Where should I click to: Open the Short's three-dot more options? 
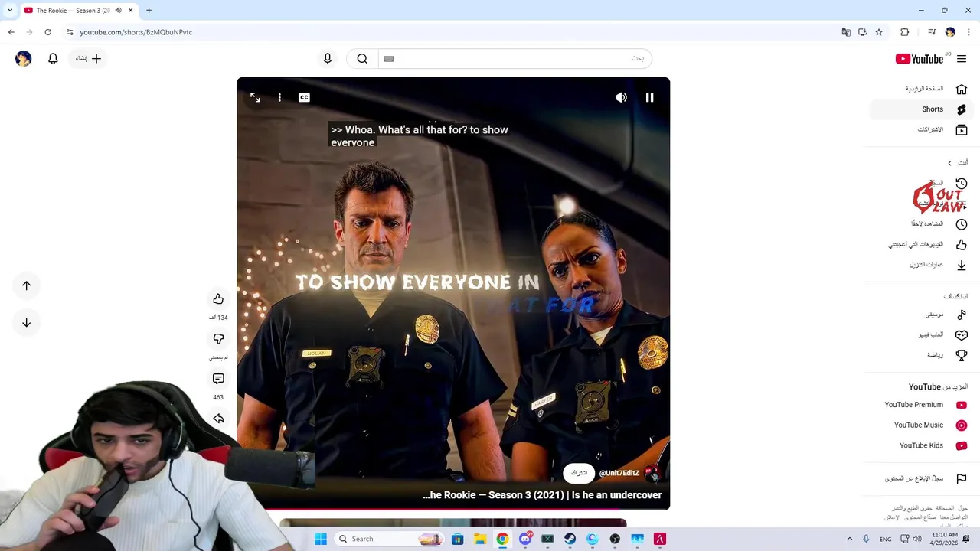tap(279, 97)
